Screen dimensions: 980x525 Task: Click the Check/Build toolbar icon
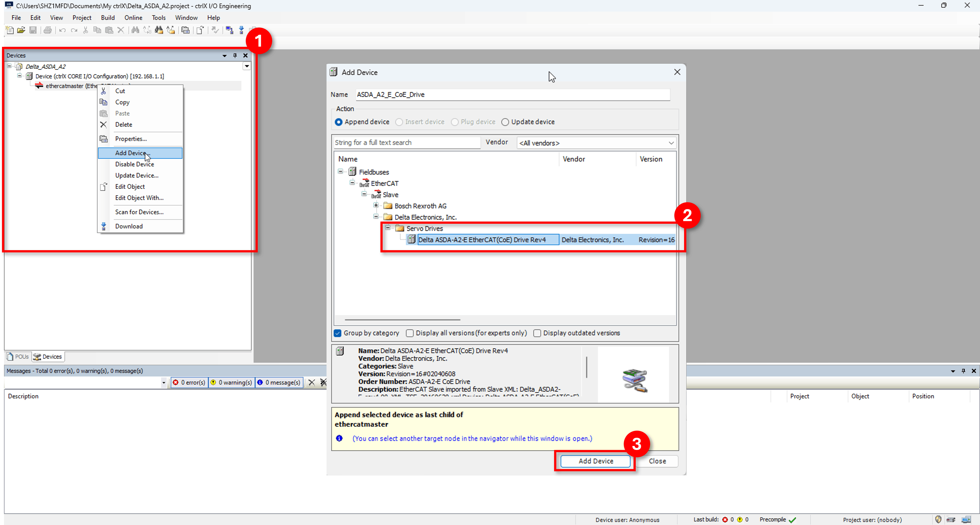point(215,30)
